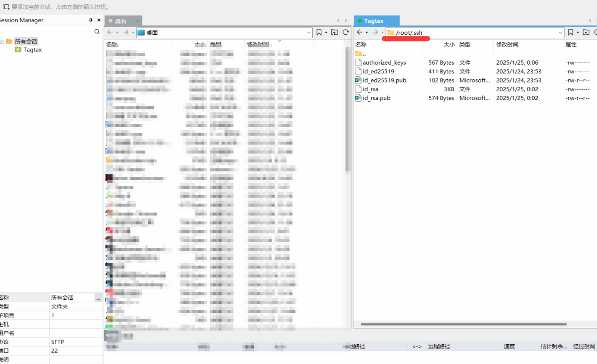This screenshot has width=597, height=364.
Task: Open bookmark icon in the local pane
Action: pyautogui.click(x=319, y=32)
